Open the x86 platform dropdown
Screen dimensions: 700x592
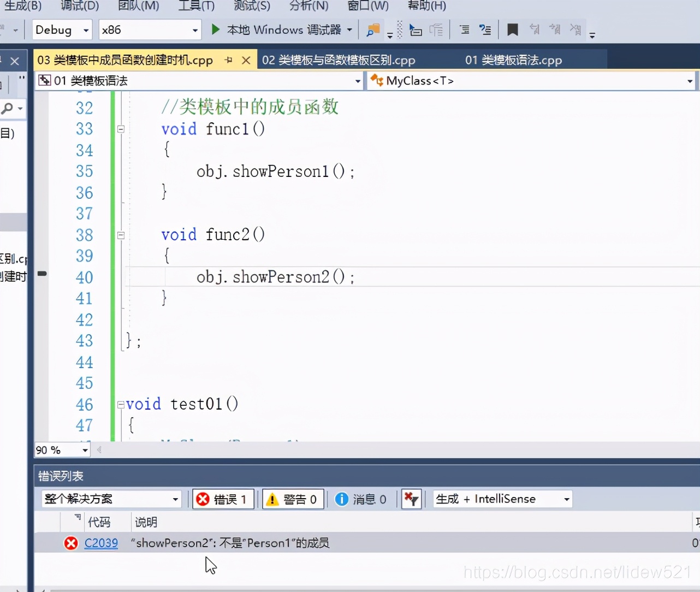coord(150,29)
